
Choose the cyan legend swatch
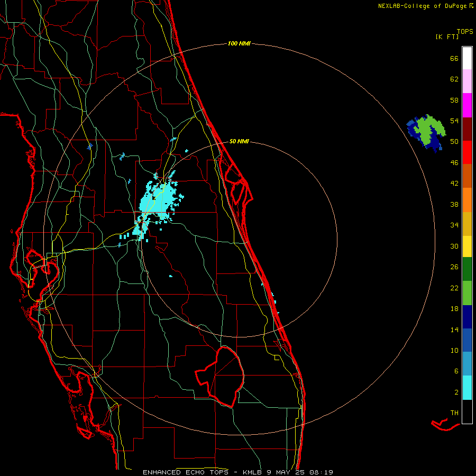click(x=467, y=388)
